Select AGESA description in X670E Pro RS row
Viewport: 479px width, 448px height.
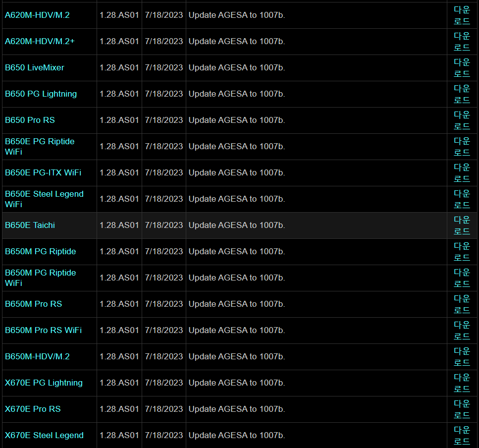(237, 409)
